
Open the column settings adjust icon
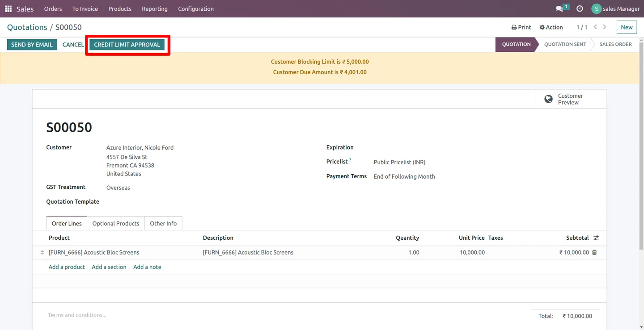596,238
